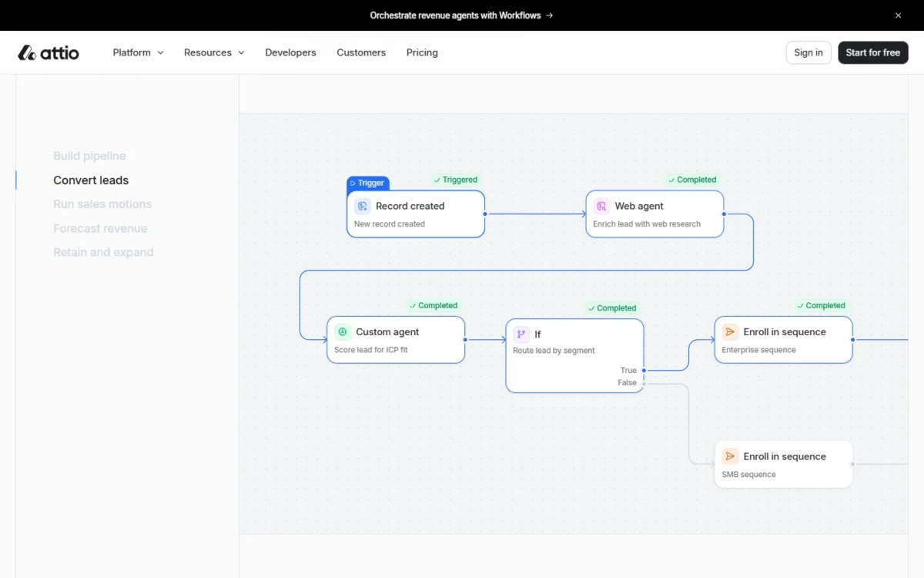Click the Custom agent title
The width and height of the screenshot is (924, 578).
click(x=387, y=332)
